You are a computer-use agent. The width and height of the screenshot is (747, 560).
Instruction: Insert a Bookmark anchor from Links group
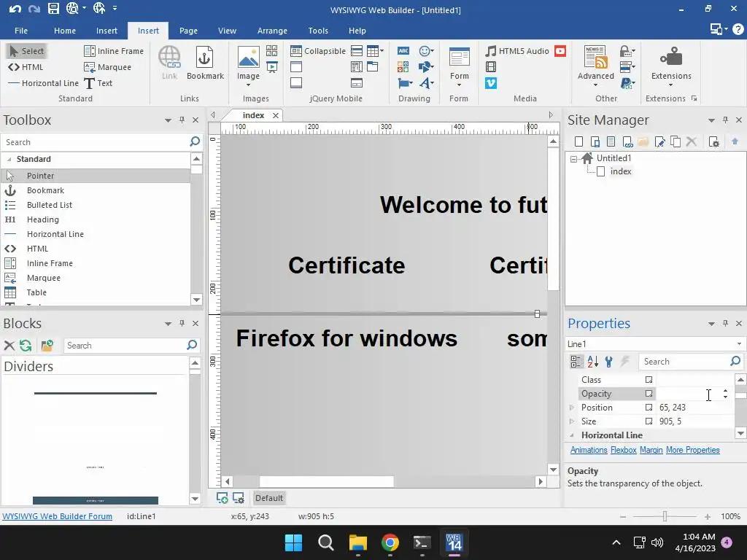[x=205, y=63]
